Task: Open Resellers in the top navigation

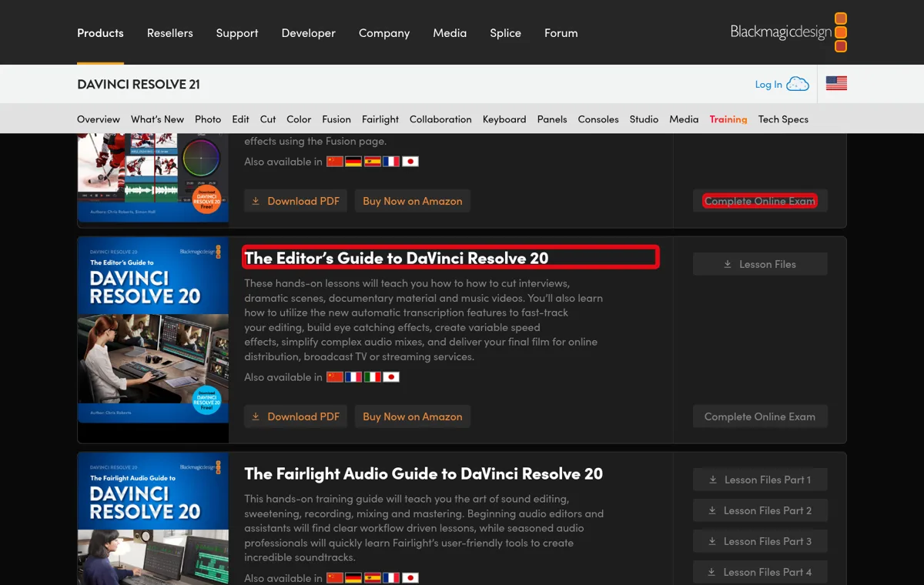Action: (x=170, y=33)
